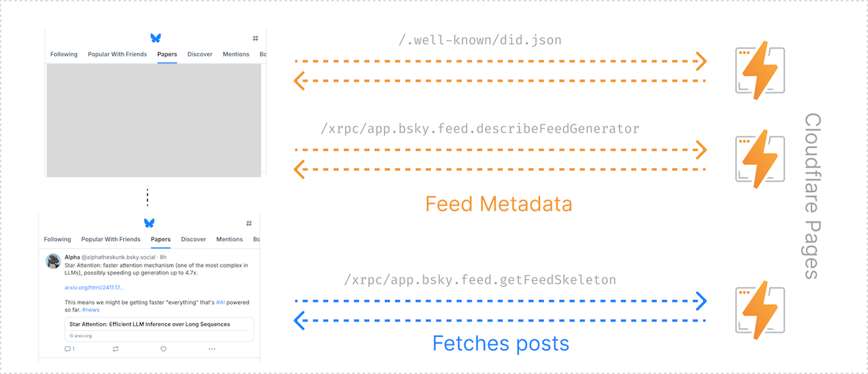Click the Workers icon beside describeFeedGenerator
Screen dimensions: 868x374
click(760, 159)
